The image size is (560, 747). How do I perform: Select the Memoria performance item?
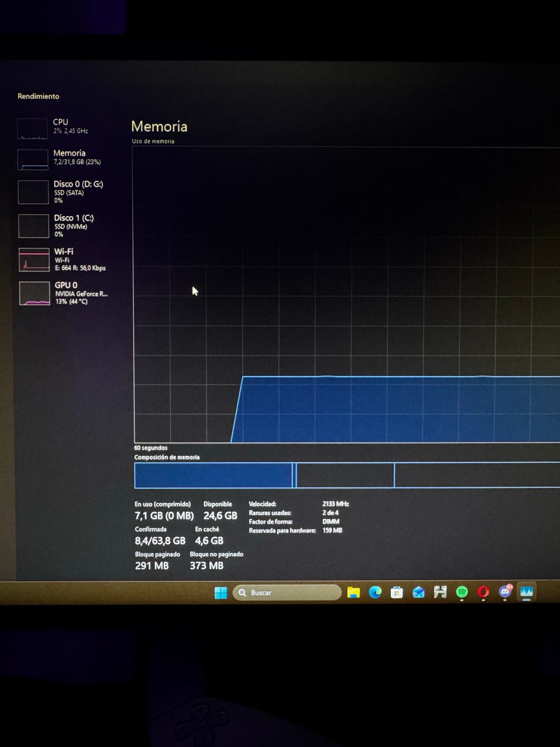[61, 158]
